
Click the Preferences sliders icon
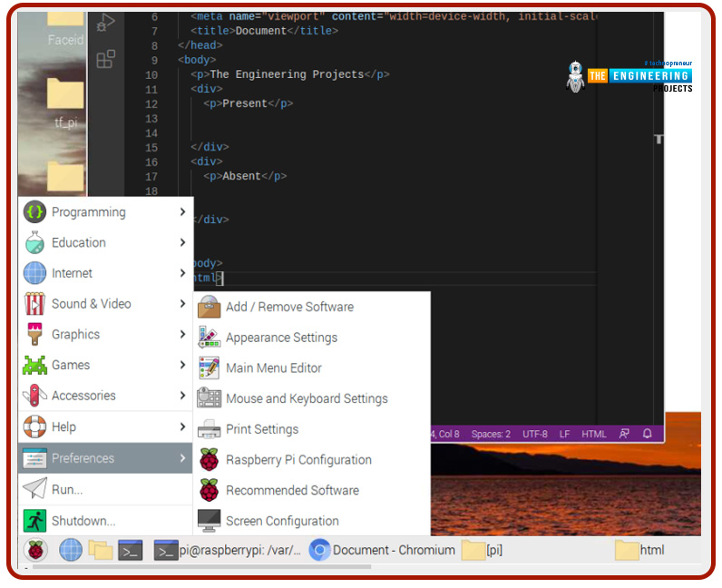35,458
